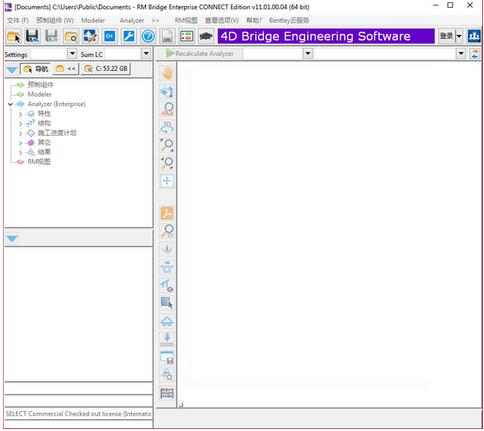Open the Settings dropdown arrow

coord(72,53)
